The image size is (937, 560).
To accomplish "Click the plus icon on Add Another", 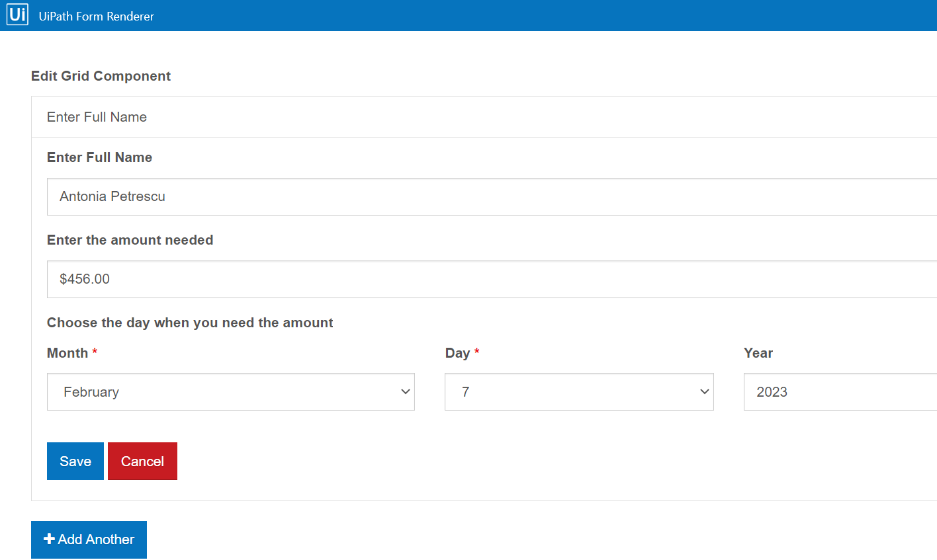I will pyautogui.click(x=49, y=539).
